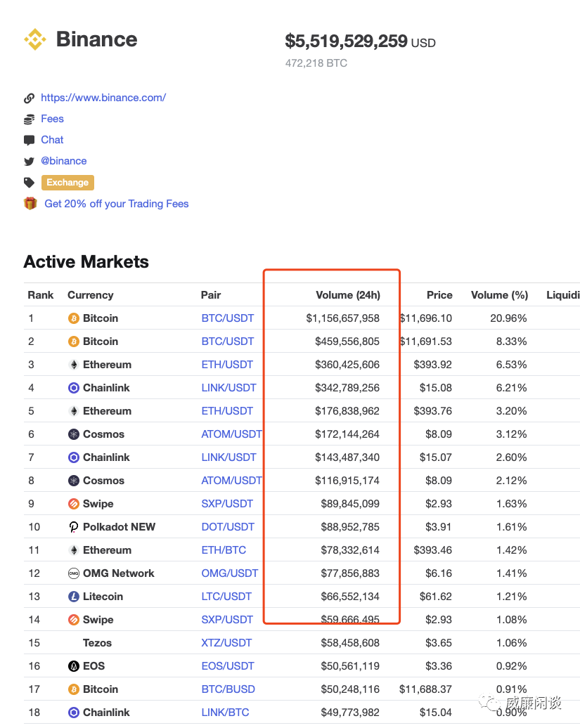The height and width of the screenshot is (728, 580).
Task: Sort by the Currency column header
Action: (x=91, y=295)
